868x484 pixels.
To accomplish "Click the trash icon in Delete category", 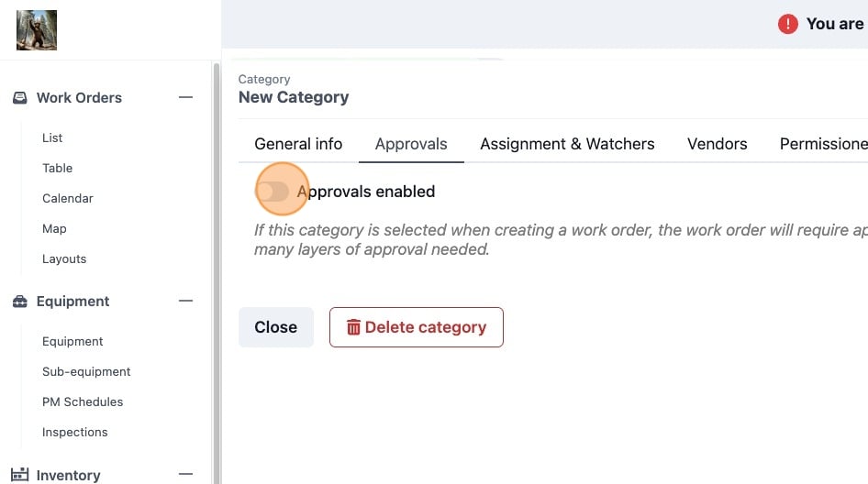I will [353, 327].
